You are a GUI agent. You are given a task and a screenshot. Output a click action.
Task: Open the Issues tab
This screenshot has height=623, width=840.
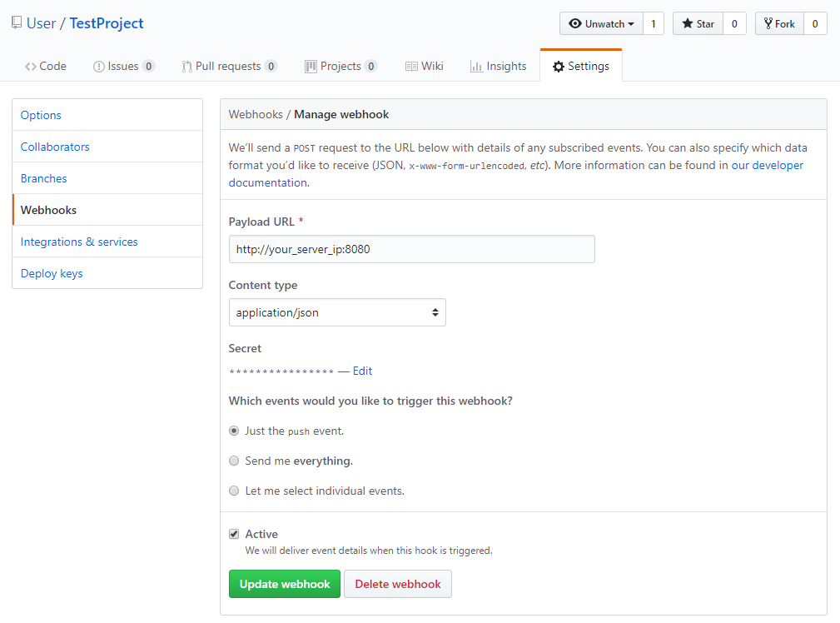pyautogui.click(x=123, y=66)
